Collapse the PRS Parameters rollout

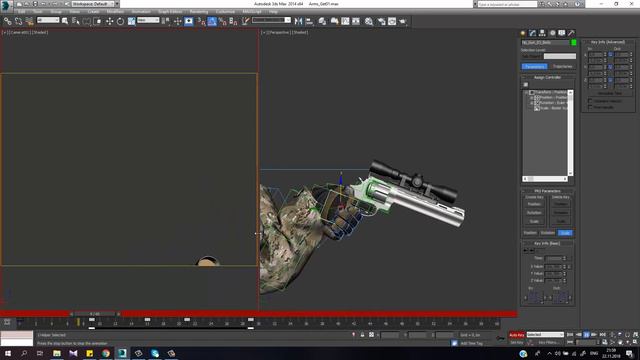(548, 191)
